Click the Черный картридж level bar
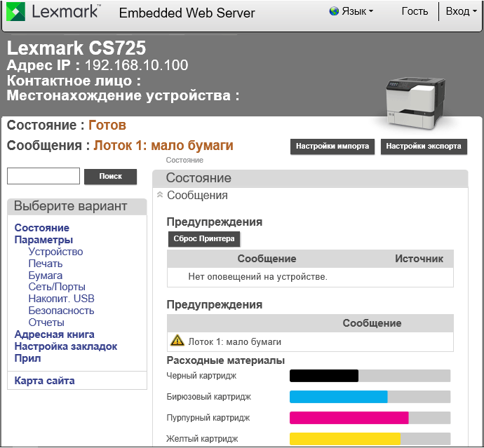This screenshot has height=448, width=484. click(370, 376)
